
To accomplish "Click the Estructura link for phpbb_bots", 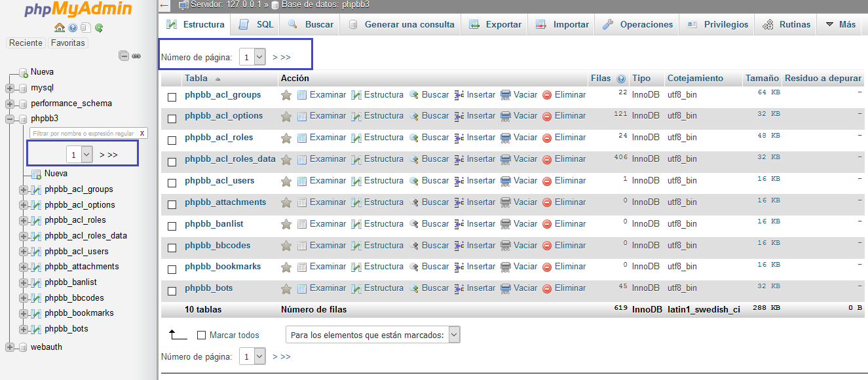I will pos(384,288).
